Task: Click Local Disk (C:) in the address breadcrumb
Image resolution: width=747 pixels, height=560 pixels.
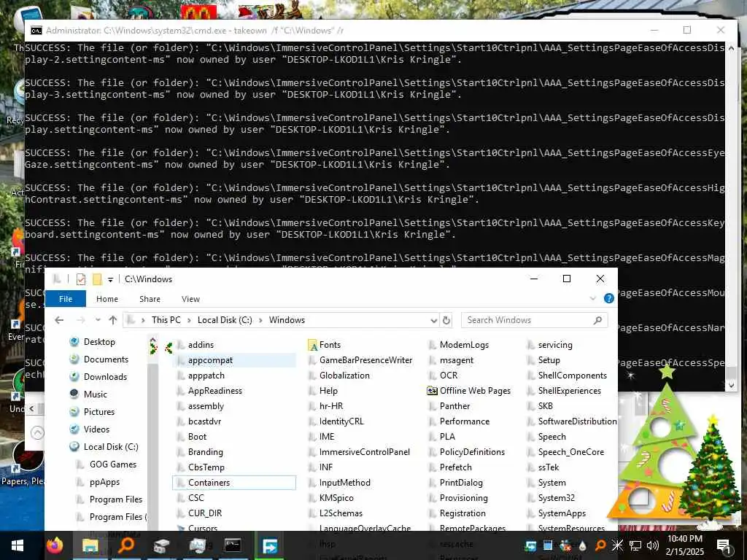Action: click(x=225, y=320)
